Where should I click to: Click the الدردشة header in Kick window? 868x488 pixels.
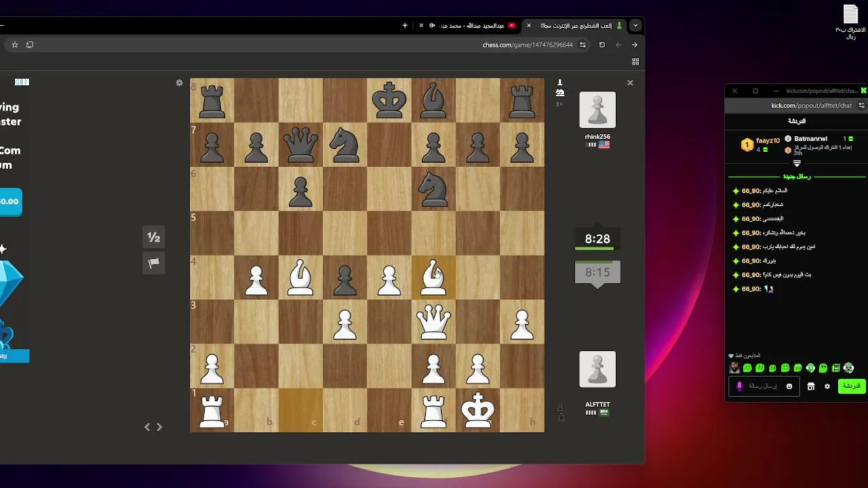797,121
